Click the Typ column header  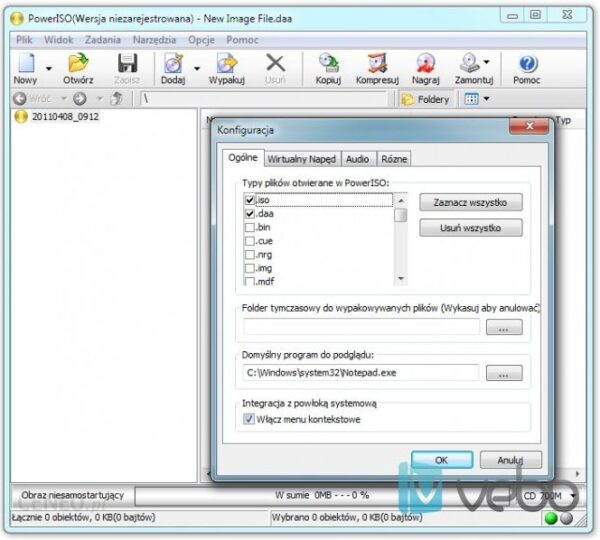coord(563,120)
